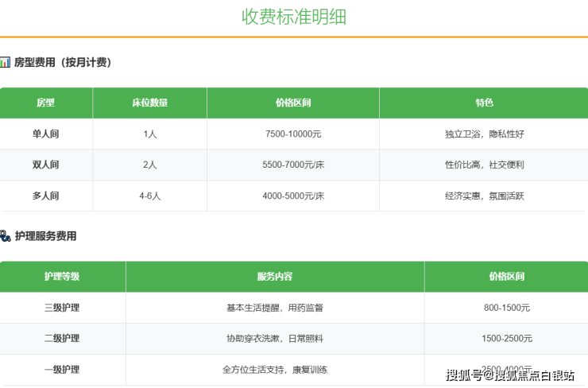Click the 床位数量 column header
This screenshot has height=388, width=588.
tap(149, 103)
